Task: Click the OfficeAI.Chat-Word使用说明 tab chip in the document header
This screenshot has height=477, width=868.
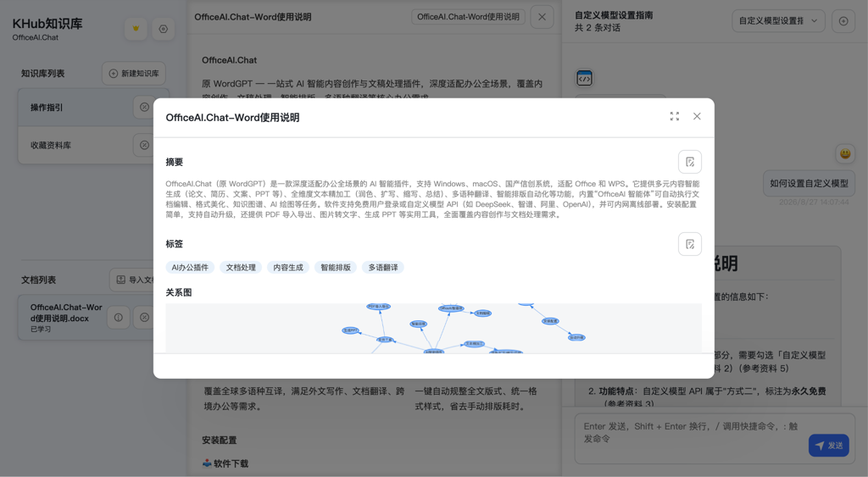Action: pyautogui.click(x=468, y=17)
